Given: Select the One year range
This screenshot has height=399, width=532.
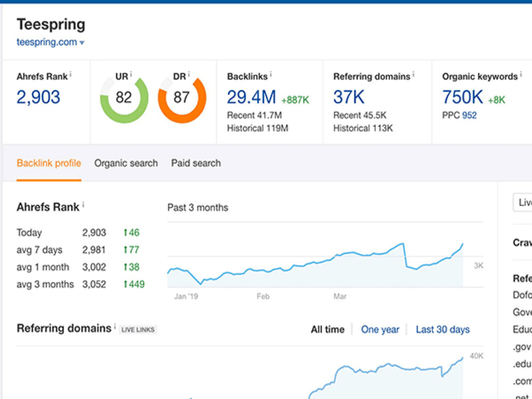Looking at the screenshot, I should tap(380, 329).
